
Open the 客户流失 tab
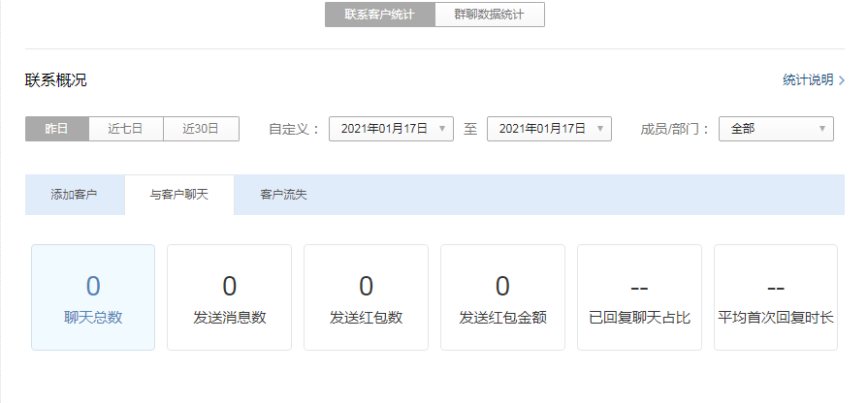point(283,195)
